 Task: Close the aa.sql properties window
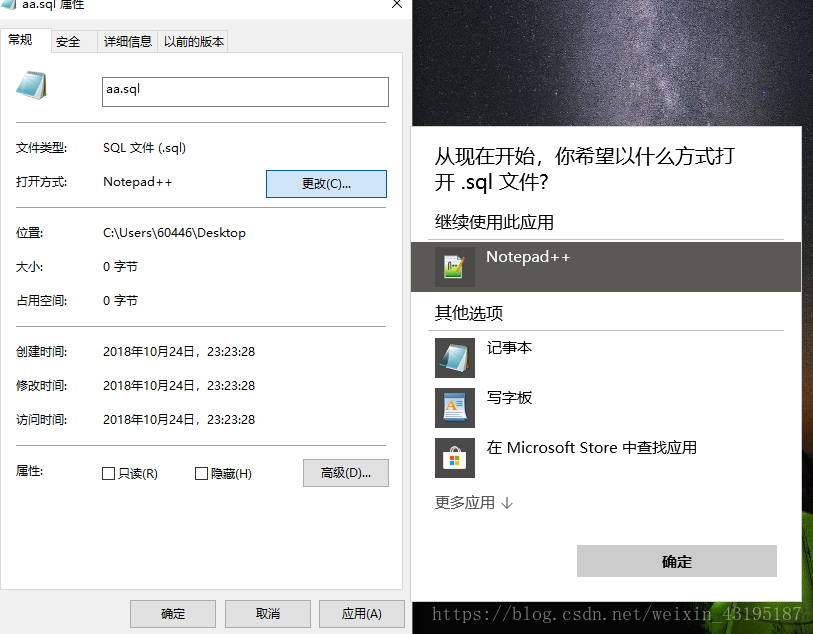coord(397,4)
